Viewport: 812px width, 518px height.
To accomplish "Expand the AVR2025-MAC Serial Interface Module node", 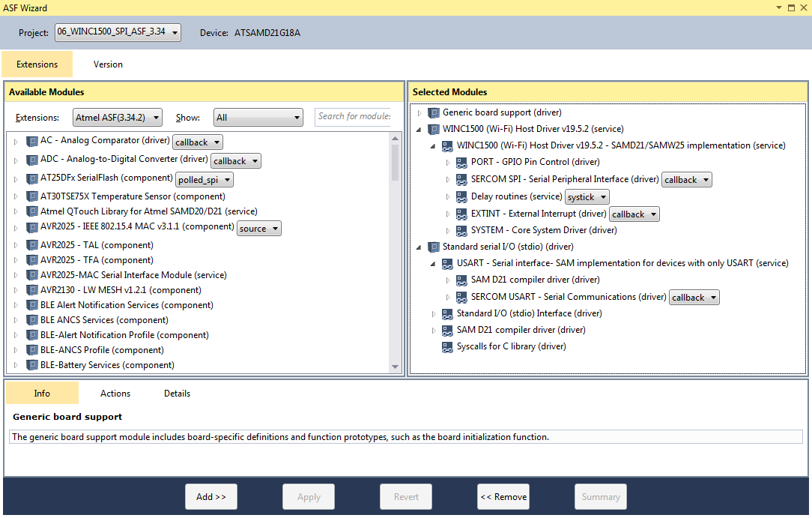I will (x=16, y=276).
